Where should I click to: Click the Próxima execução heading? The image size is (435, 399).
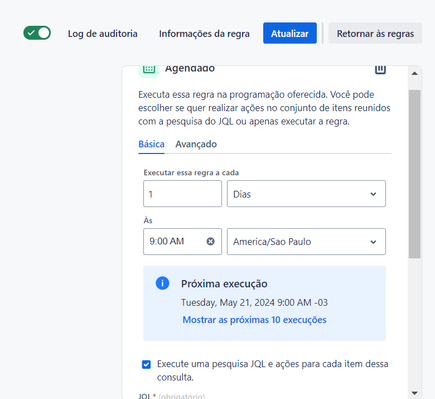click(x=224, y=284)
